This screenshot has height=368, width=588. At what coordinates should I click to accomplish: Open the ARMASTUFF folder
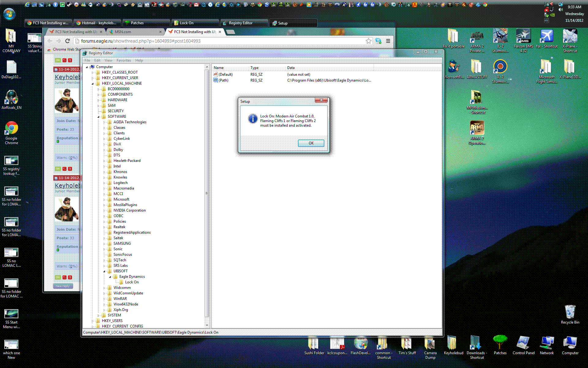click(x=477, y=69)
